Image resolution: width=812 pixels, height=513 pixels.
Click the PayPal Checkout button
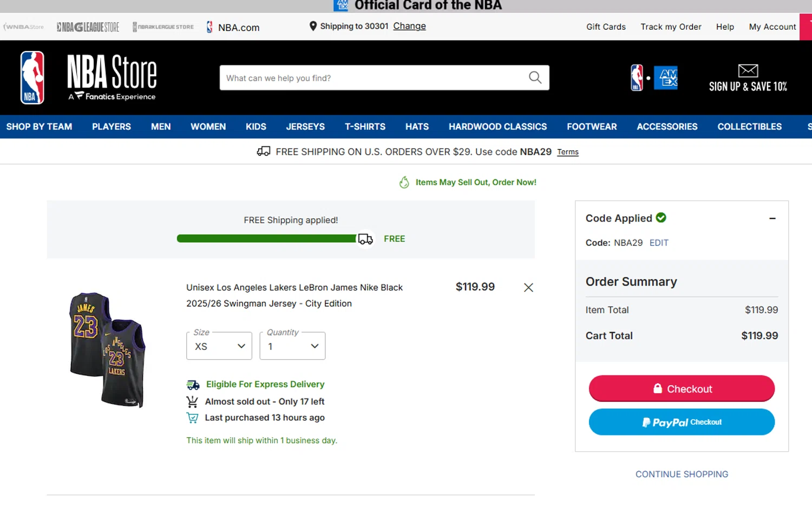pos(682,422)
